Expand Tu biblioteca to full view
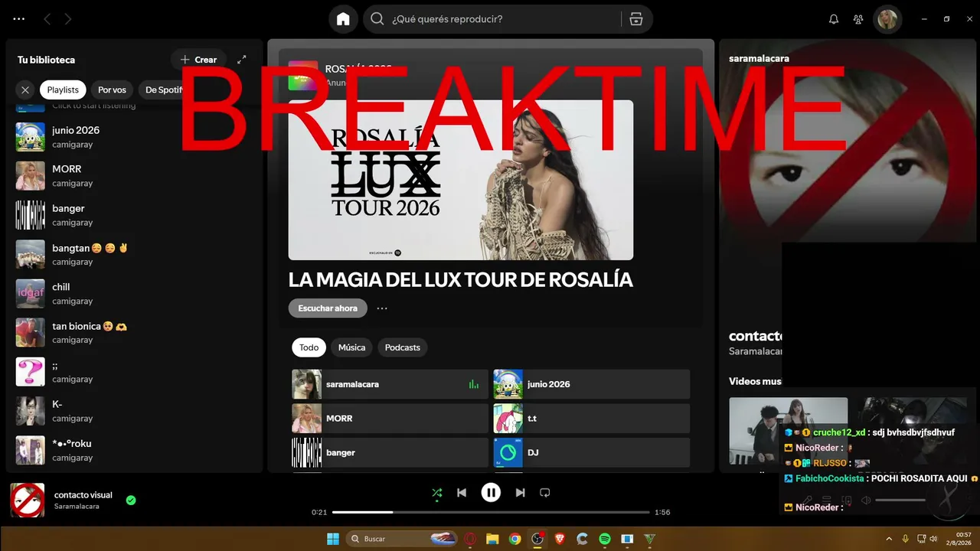 click(x=242, y=60)
